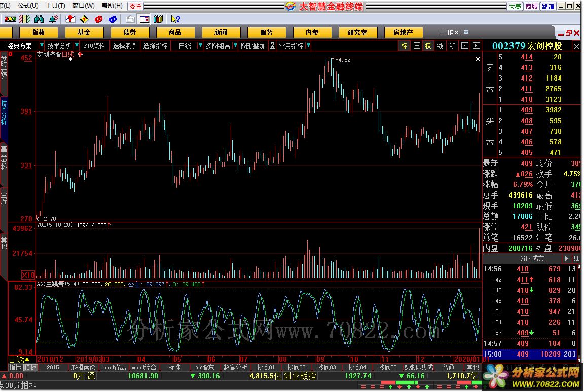The width and height of the screenshot is (584, 392).
Task: Expand the 多图组合 dropdown arrow
Action: point(235,45)
